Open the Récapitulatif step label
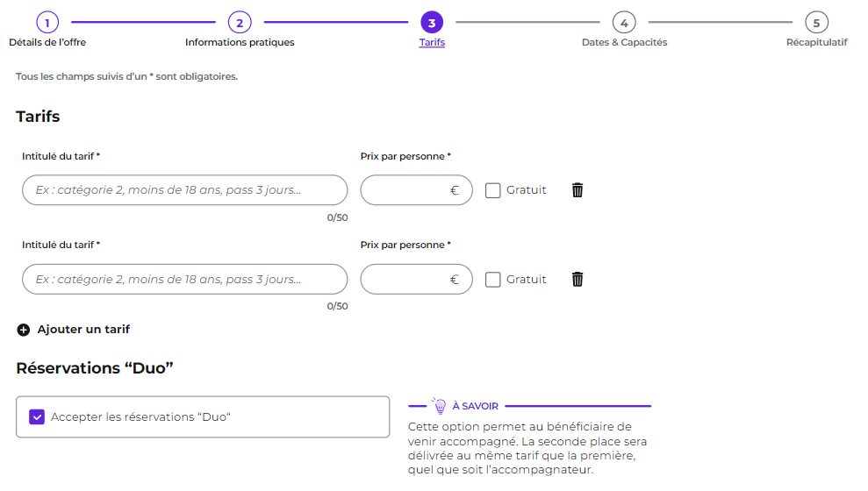Viewport: 868px width, 491px height. click(816, 42)
